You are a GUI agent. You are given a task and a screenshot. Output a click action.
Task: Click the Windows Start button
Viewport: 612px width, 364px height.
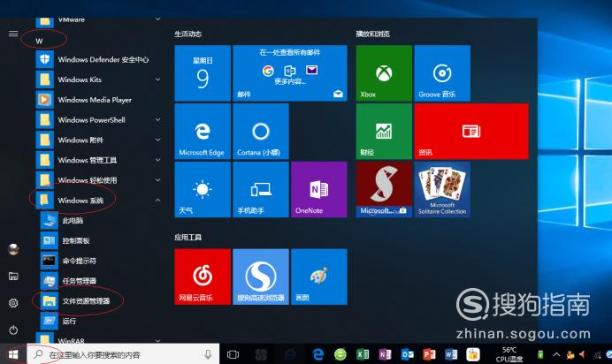click(13, 354)
